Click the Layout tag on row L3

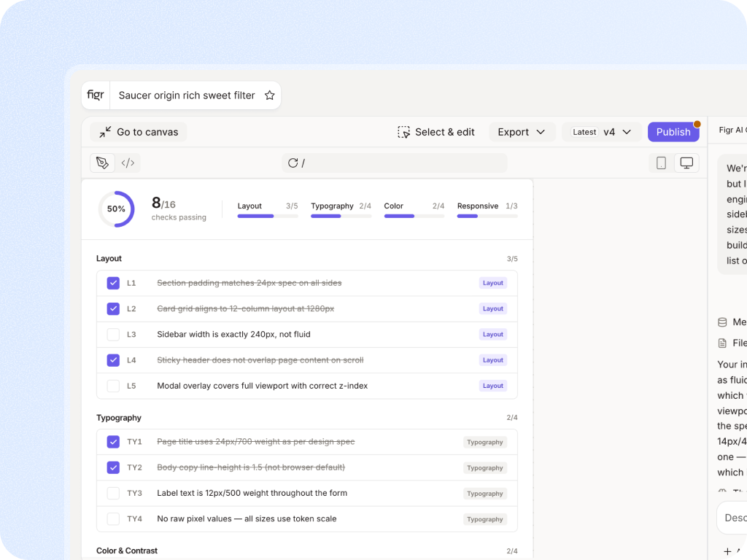(492, 334)
